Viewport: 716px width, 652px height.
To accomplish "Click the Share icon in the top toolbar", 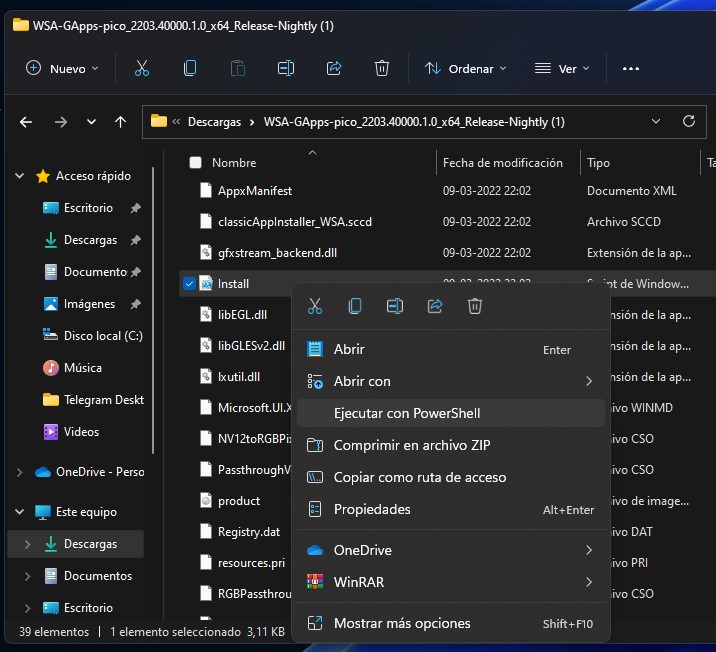I will tap(334, 68).
